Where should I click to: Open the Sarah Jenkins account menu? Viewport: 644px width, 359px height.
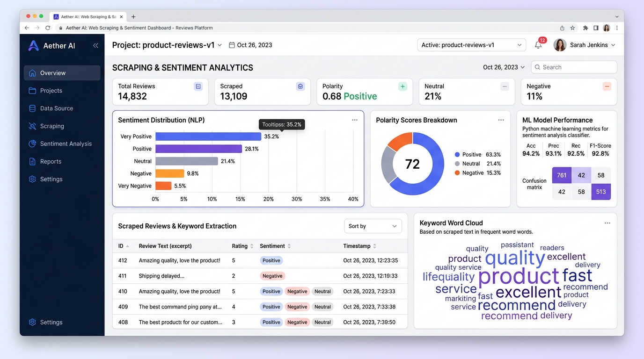[585, 45]
